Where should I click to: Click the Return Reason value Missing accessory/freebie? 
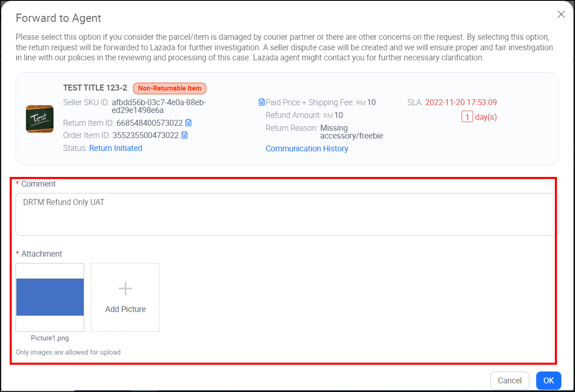(351, 132)
